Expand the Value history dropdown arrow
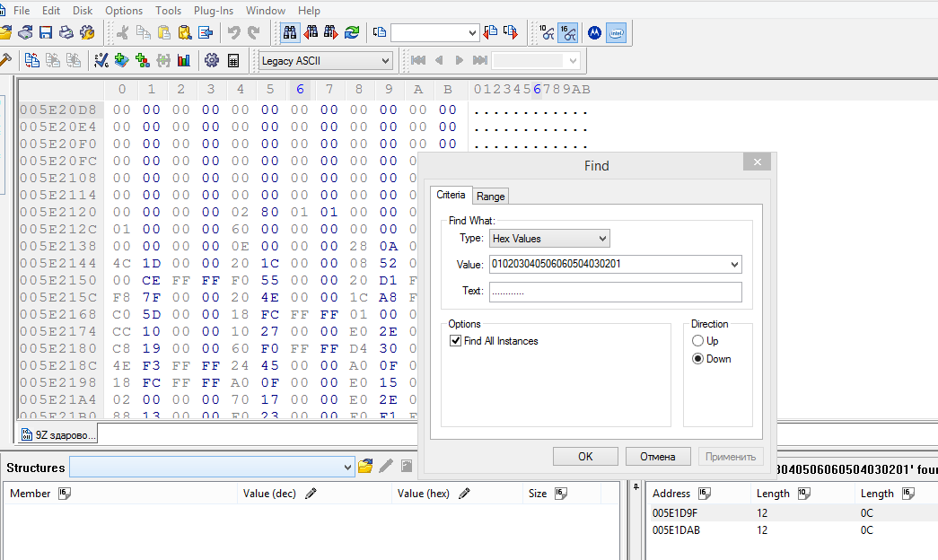Image resolution: width=938 pixels, height=560 pixels. 735,265
